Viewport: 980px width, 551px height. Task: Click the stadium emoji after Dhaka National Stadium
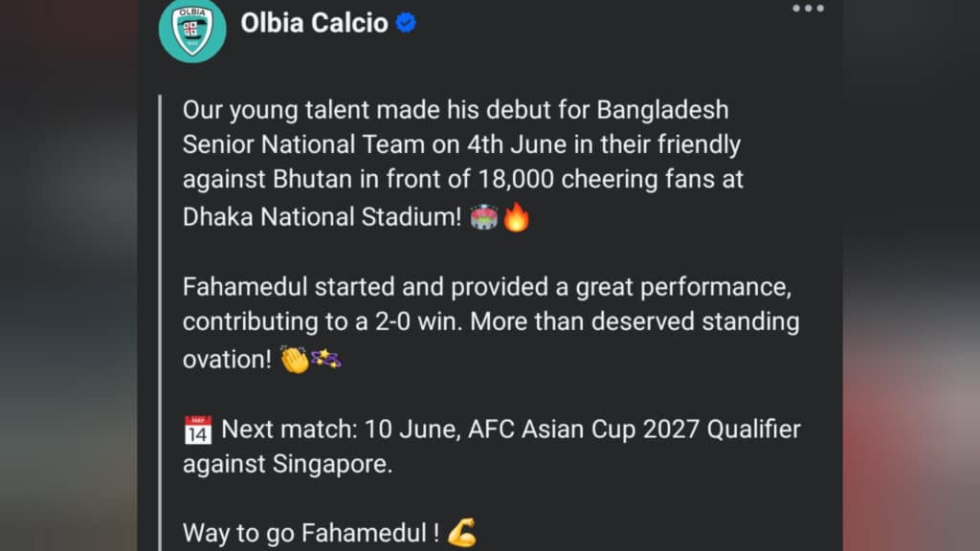[483, 217]
